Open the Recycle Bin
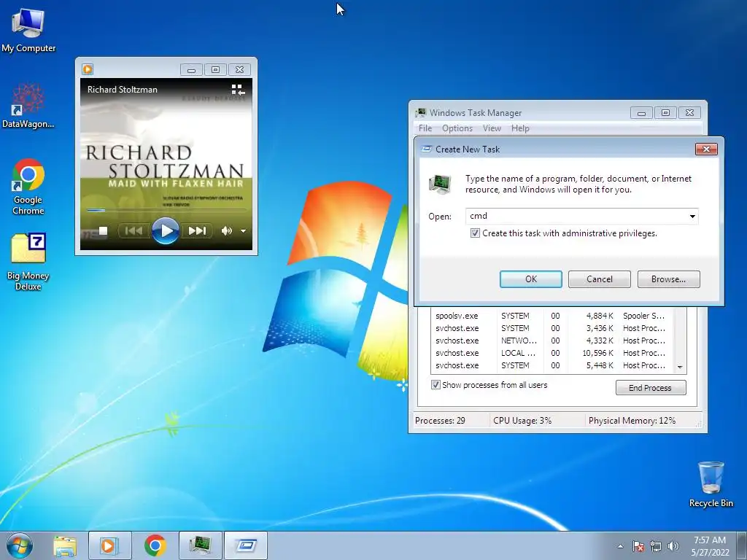 (x=711, y=484)
